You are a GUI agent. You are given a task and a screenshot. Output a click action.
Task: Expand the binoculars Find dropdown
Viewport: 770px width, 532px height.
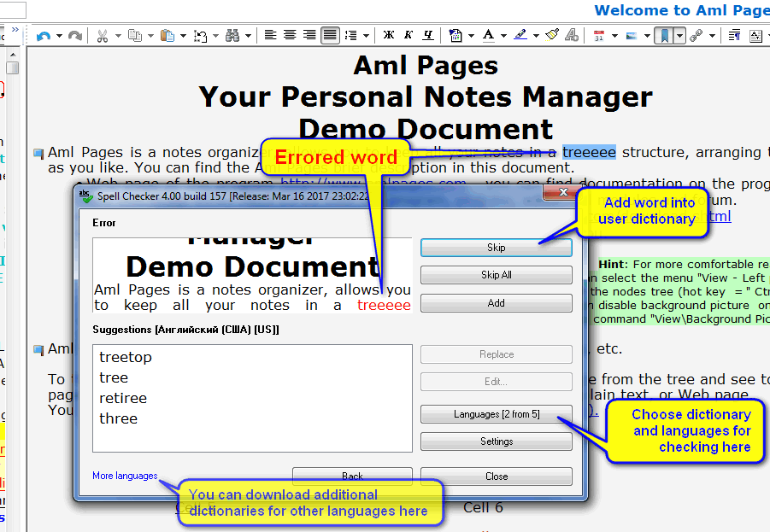(248, 36)
